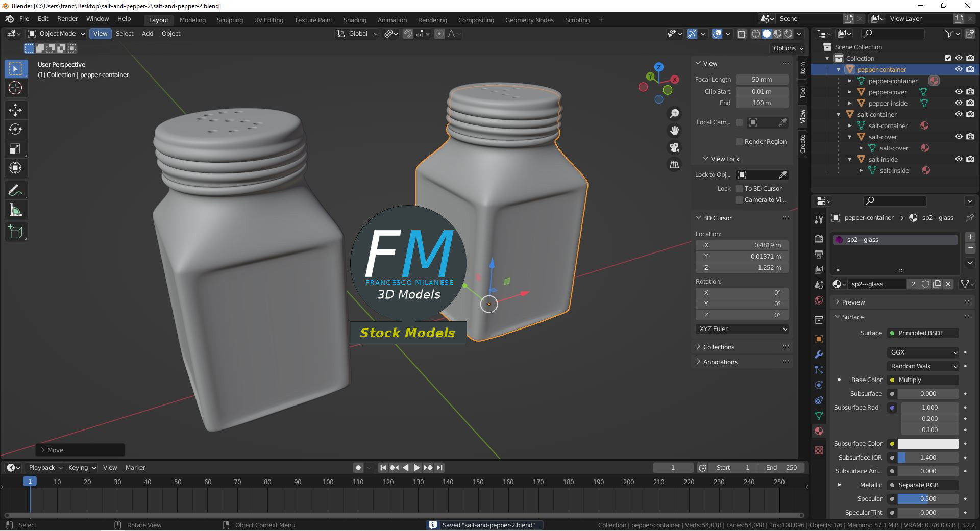
Task: Toggle X-Ray display in viewport header
Action: [742, 34]
